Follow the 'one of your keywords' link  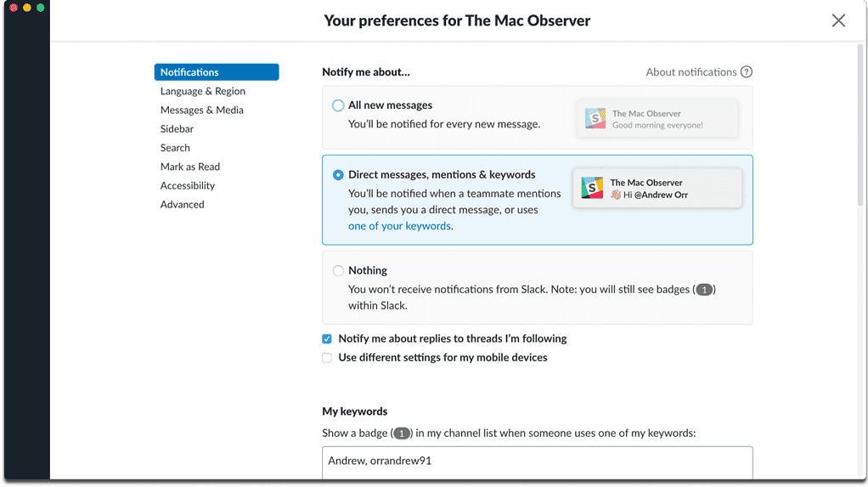(x=399, y=226)
